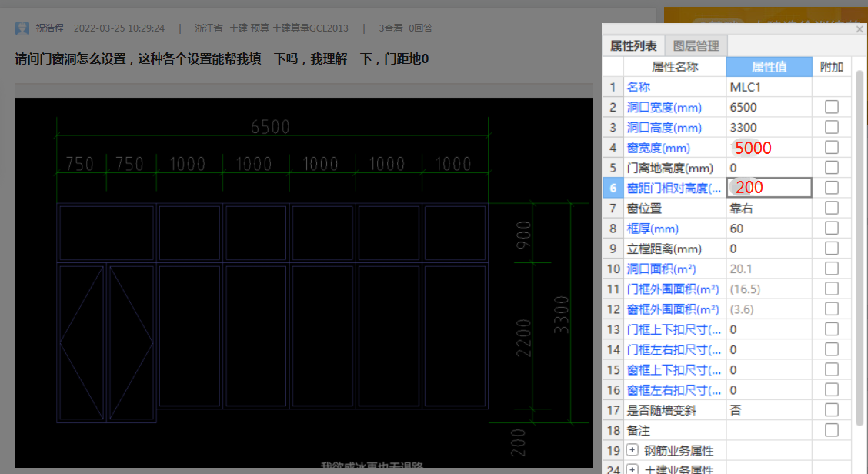Click the user avatar icon of 祝浩程

click(x=22, y=28)
